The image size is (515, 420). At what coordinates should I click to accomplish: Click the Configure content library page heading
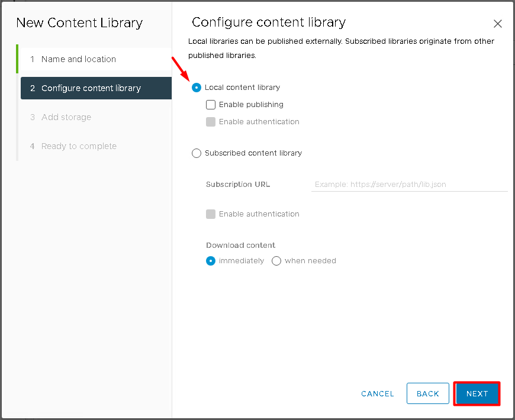point(269,22)
